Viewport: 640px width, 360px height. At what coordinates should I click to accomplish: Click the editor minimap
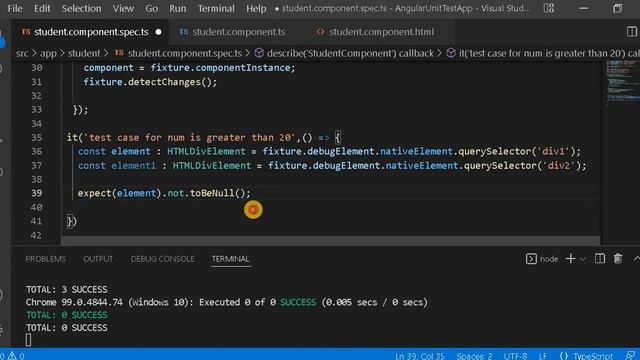coord(622,82)
